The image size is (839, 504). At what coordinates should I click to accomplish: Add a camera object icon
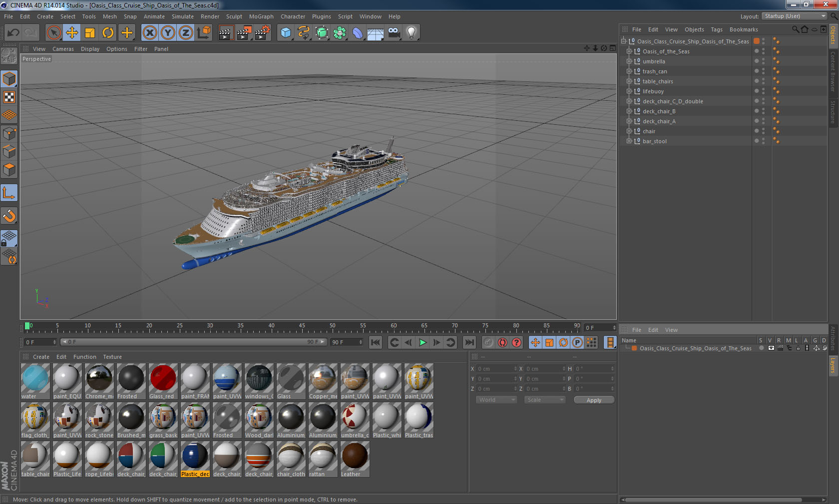click(394, 33)
